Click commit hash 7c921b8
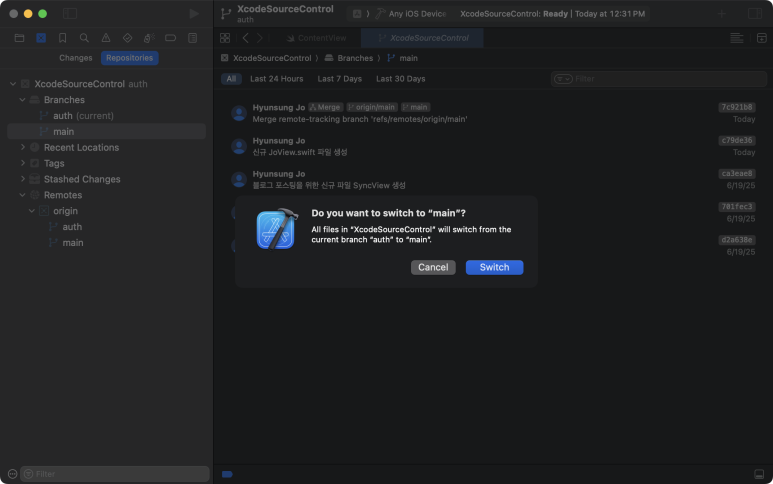The height and width of the screenshot is (484, 773). (x=737, y=107)
